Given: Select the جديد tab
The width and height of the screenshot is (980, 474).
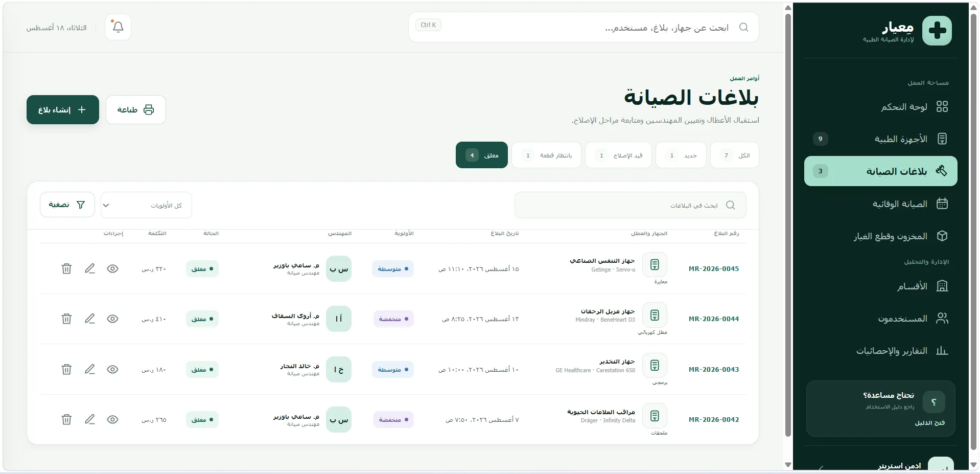Looking at the screenshot, I should click(681, 155).
